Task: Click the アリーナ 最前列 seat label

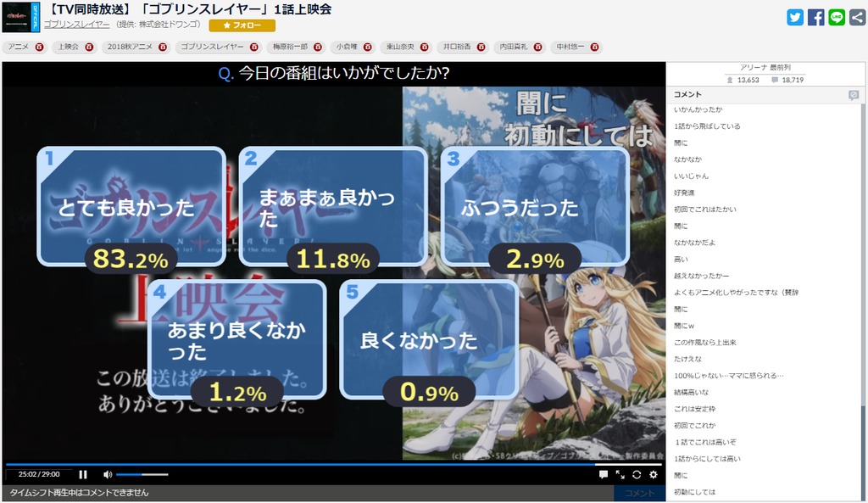Action: coord(765,67)
